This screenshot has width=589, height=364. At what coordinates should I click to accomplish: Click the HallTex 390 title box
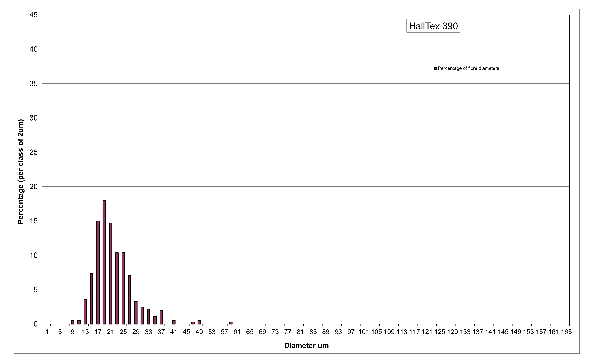tap(433, 26)
